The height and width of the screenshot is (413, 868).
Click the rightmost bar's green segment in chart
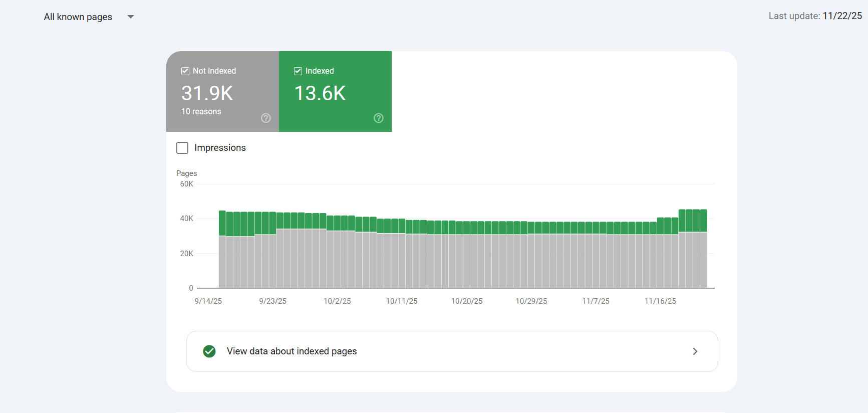click(703, 221)
